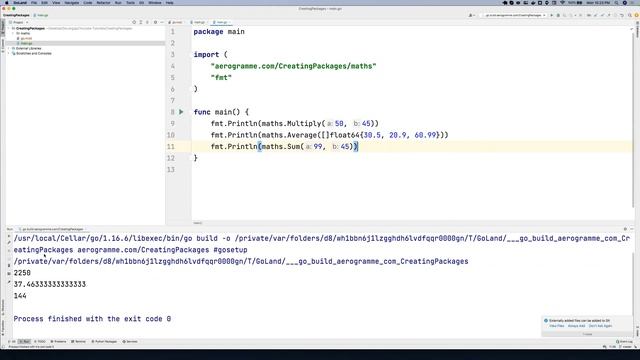This screenshot has width=640, height=360.
Task: Expand Scratches and Consoles node
Action: point(9,53)
